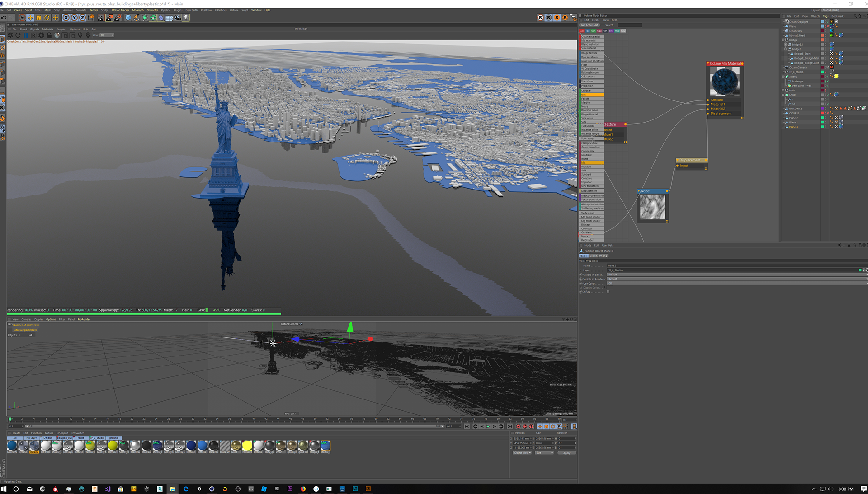Click the Apply coordinates button
The width and height of the screenshot is (868, 494).
[x=566, y=453]
